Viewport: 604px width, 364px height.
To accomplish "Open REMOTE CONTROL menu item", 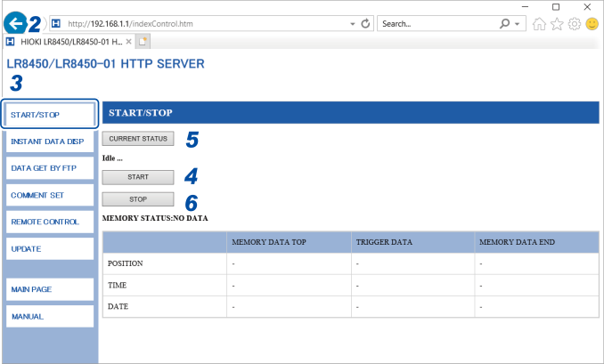I will tap(50, 222).
